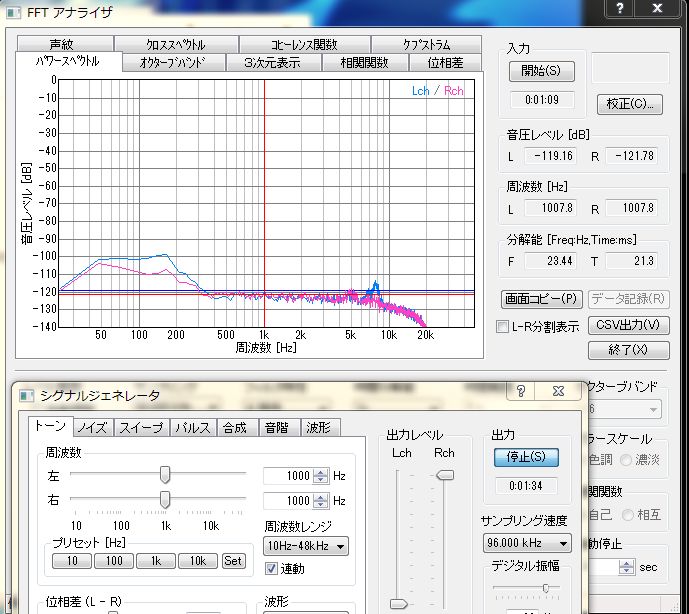Image resolution: width=689 pixels, height=614 pixels.
Task: Open the スイープ tab
Action: [x=141, y=428]
